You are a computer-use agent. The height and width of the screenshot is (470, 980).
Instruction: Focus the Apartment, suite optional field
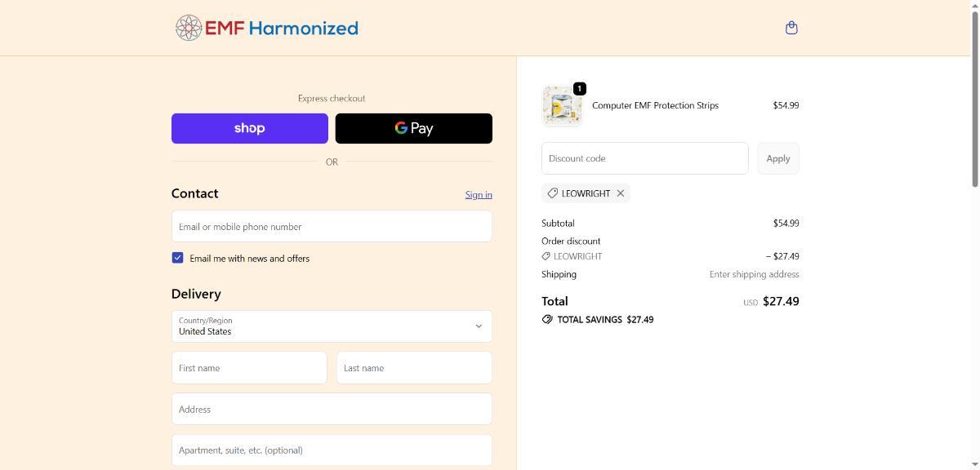pos(332,450)
